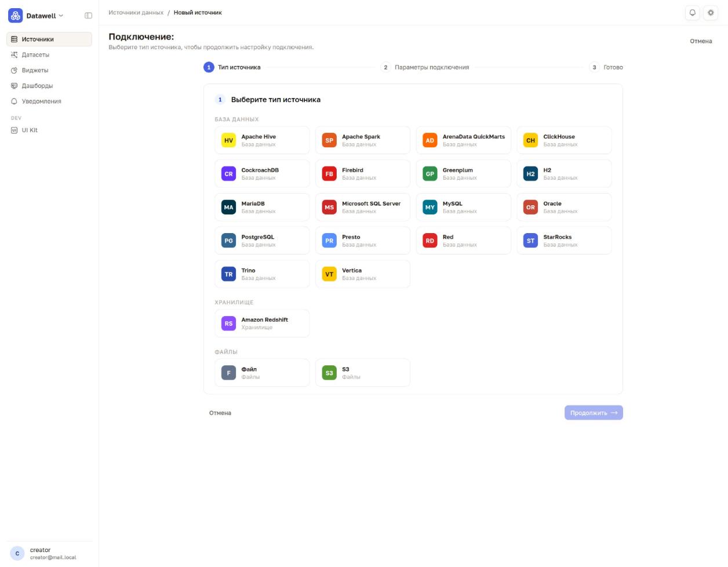
Task: Choose the Apache Hive HV icon
Action: coord(229,140)
